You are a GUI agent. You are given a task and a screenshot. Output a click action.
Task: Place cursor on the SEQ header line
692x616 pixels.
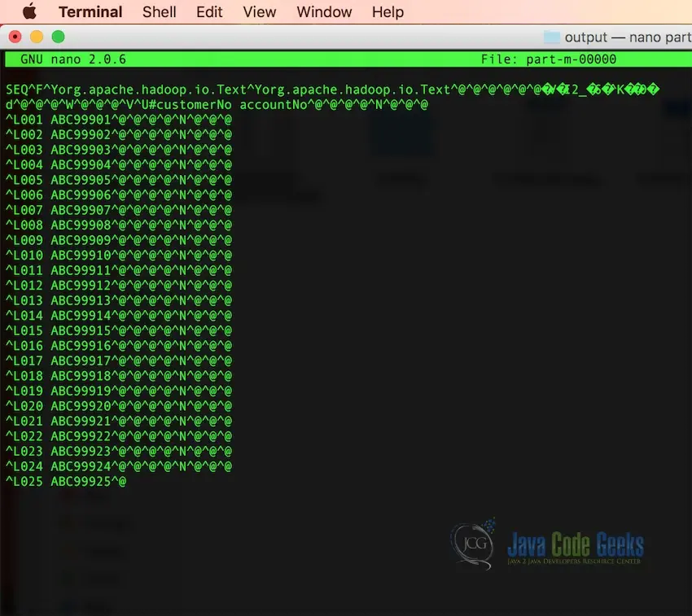(332, 90)
